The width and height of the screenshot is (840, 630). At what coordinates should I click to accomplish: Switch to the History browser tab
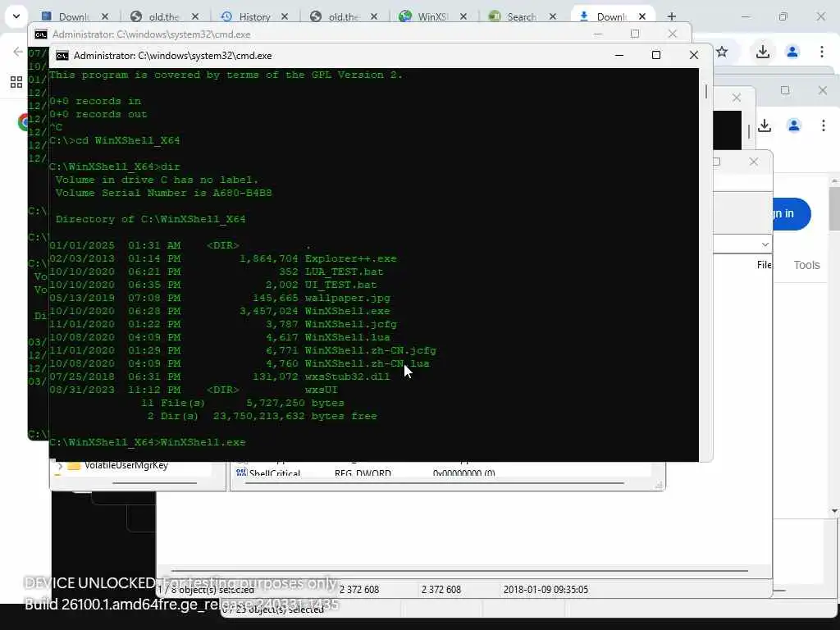pyautogui.click(x=254, y=16)
